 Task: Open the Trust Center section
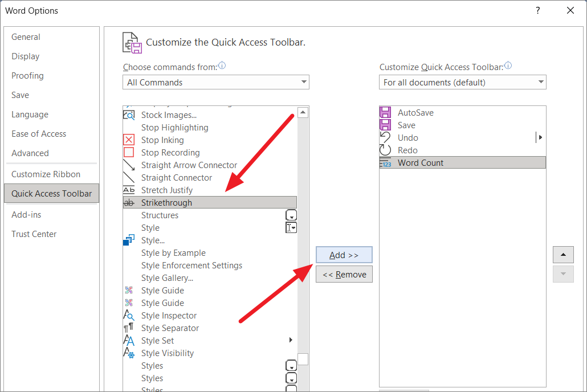coord(34,234)
